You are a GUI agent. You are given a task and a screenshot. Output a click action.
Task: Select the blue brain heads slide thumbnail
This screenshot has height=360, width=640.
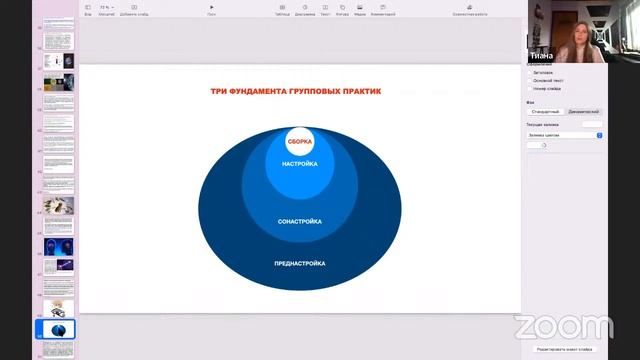pos(58,247)
